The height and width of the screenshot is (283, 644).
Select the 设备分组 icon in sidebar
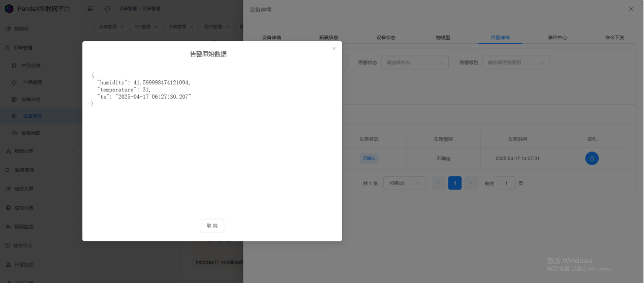pos(14,99)
